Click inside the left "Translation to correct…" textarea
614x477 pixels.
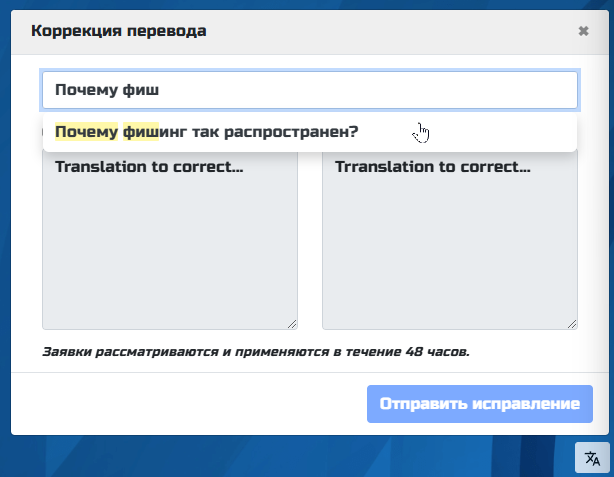click(x=170, y=250)
